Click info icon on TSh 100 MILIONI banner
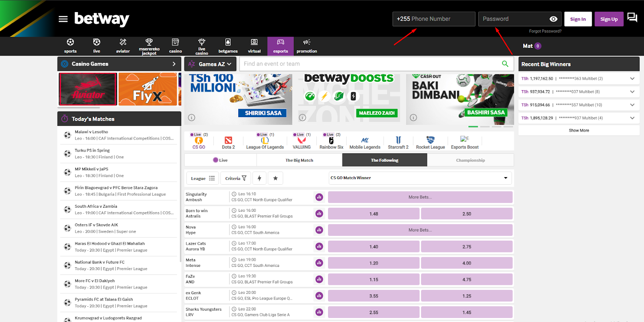Image resolution: width=644 pixels, height=322 pixels. pyautogui.click(x=192, y=118)
